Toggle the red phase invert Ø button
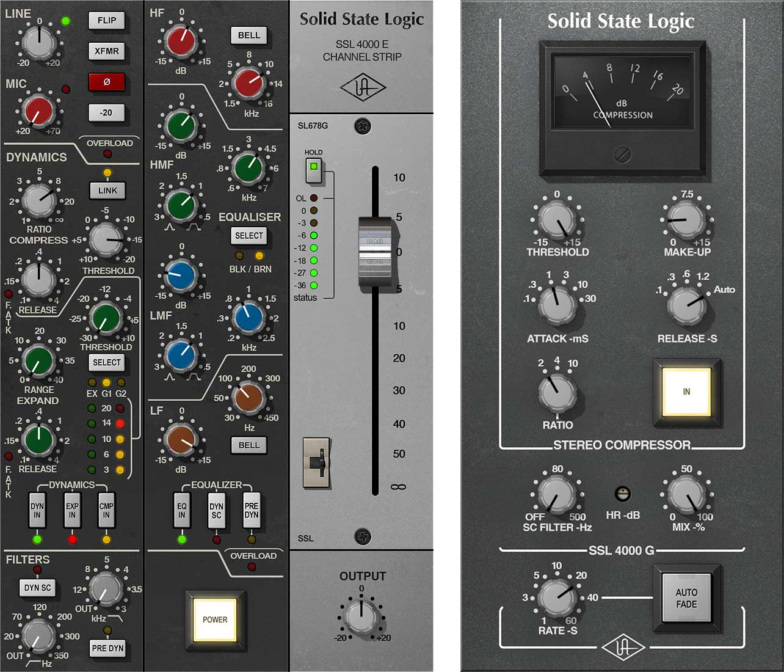This screenshot has height=672, width=784. click(106, 82)
